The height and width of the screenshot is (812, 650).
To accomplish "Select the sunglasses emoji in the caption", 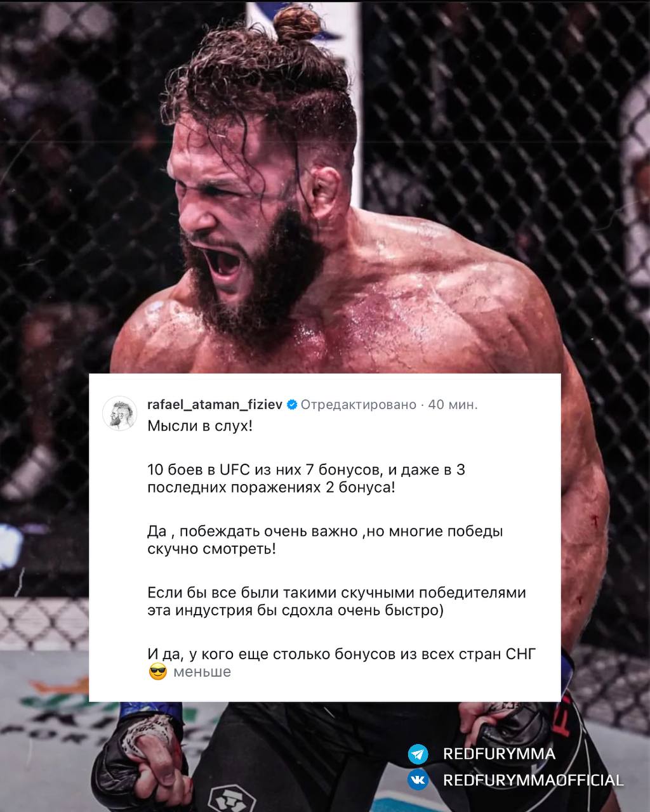I will coord(157,672).
